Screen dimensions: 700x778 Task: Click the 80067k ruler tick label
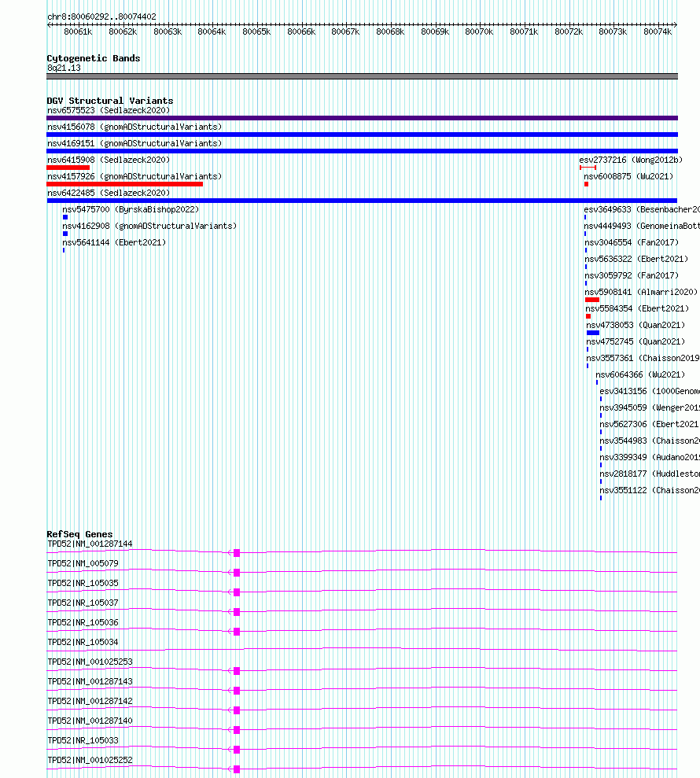(x=345, y=31)
